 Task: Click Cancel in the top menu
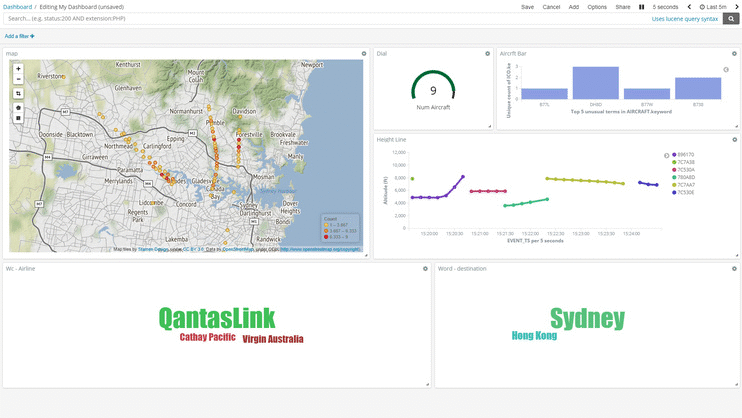pyautogui.click(x=551, y=7)
